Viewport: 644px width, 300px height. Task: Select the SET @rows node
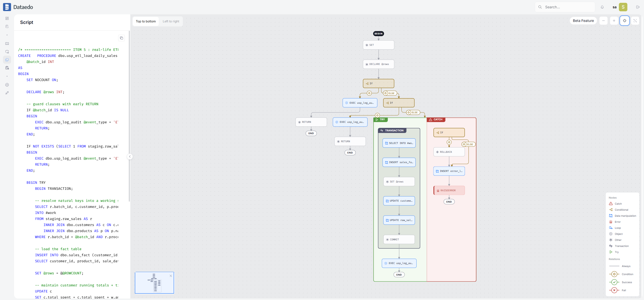click(399, 182)
